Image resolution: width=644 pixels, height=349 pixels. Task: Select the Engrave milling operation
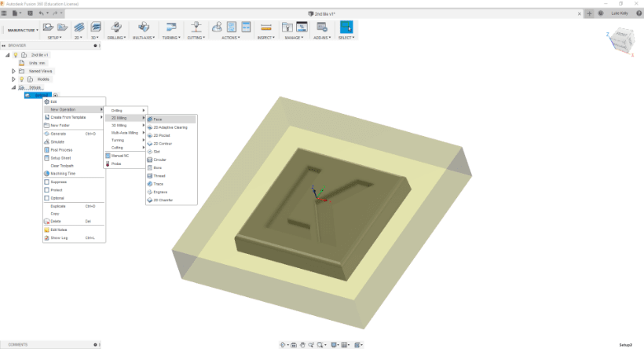click(159, 192)
